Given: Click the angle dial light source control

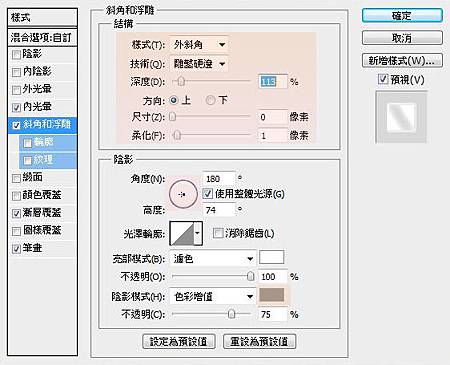Looking at the screenshot, I should click(183, 194).
